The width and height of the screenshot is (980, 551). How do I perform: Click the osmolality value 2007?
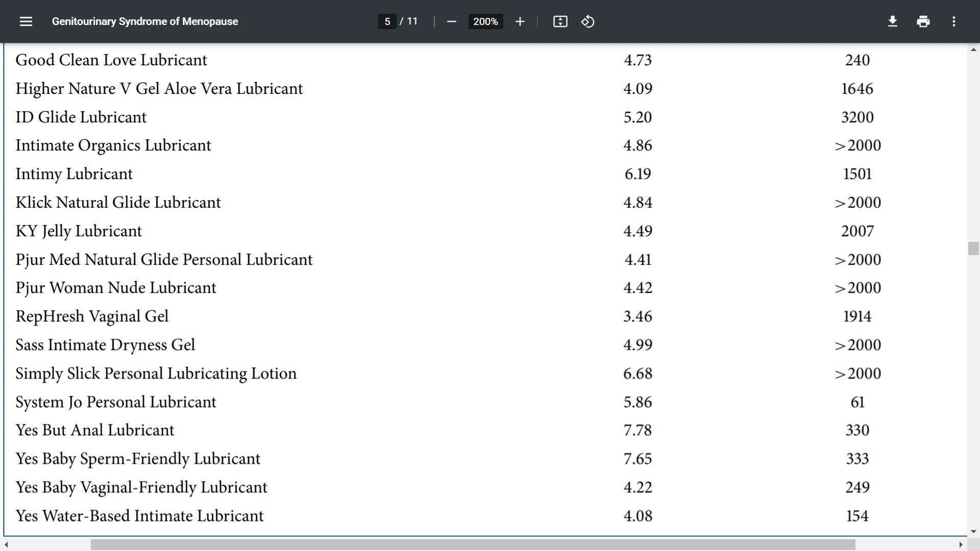click(x=857, y=231)
